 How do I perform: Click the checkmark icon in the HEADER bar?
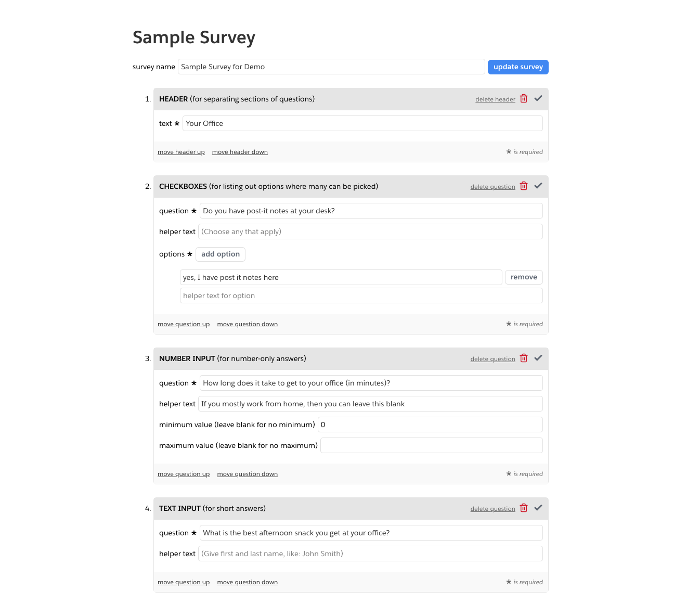coord(538,98)
